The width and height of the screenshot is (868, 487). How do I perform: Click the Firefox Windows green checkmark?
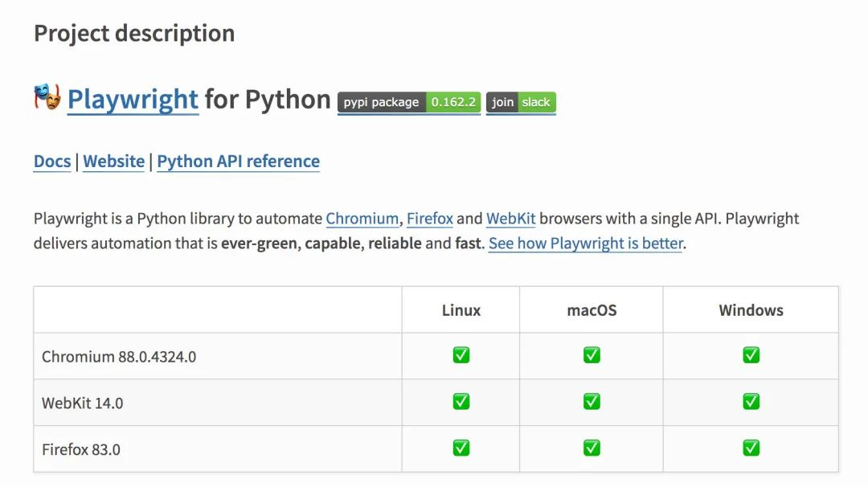[751, 448]
